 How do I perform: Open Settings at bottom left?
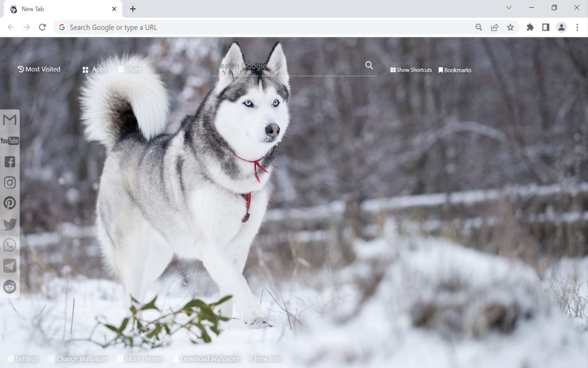point(23,359)
